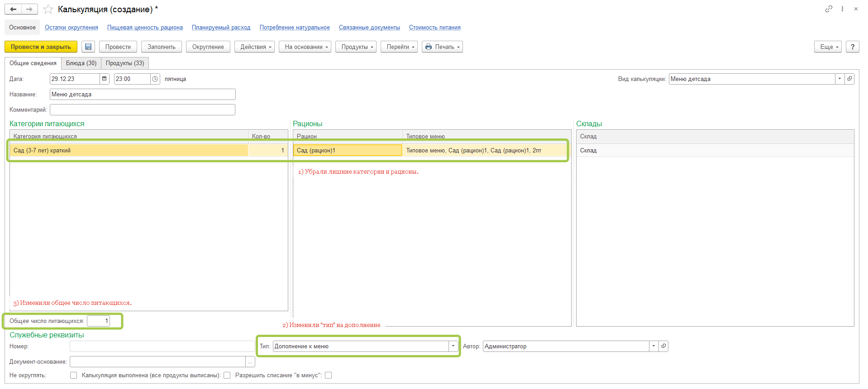This screenshot has height=389, width=868.
Task: Open the Вид калькуляции dropdown
Action: [839, 79]
